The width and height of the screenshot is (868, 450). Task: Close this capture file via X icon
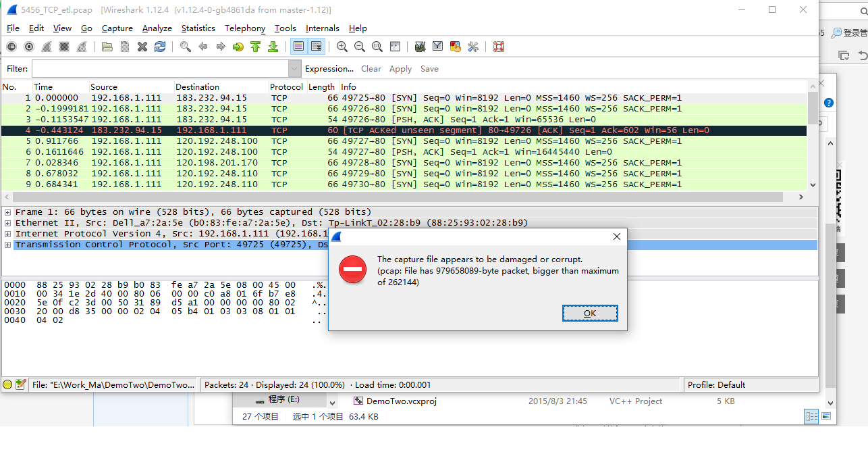coord(142,47)
